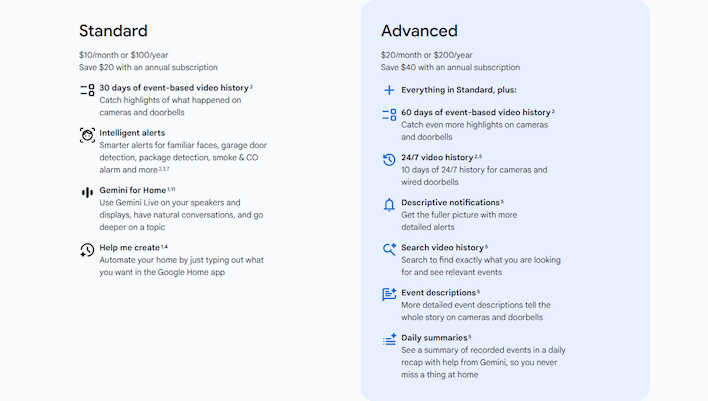The width and height of the screenshot is (708, 401).
Task: Click the plus icon beside Everything in Standard
Action: [389, 90]
